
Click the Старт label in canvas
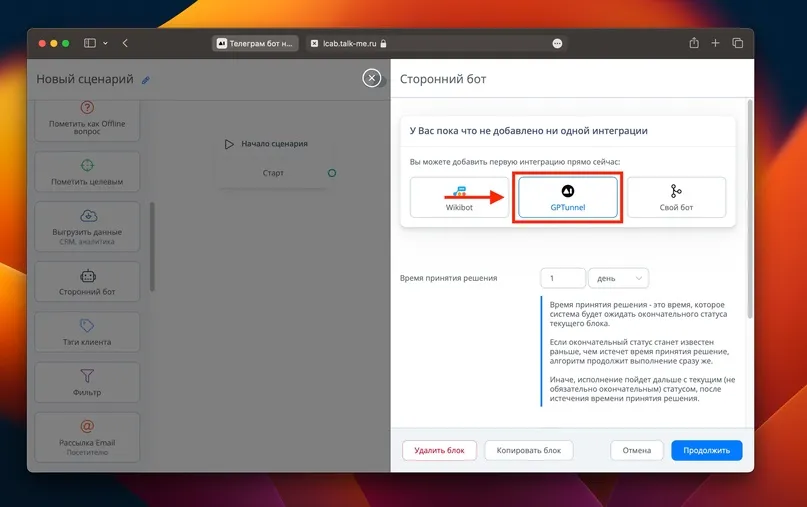click(273, 173)
